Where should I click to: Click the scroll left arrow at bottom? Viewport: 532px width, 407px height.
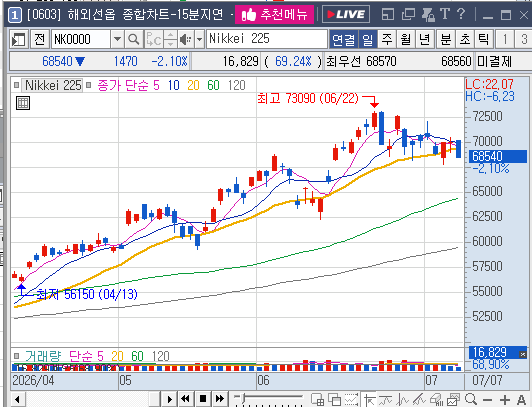click(17, 399)
